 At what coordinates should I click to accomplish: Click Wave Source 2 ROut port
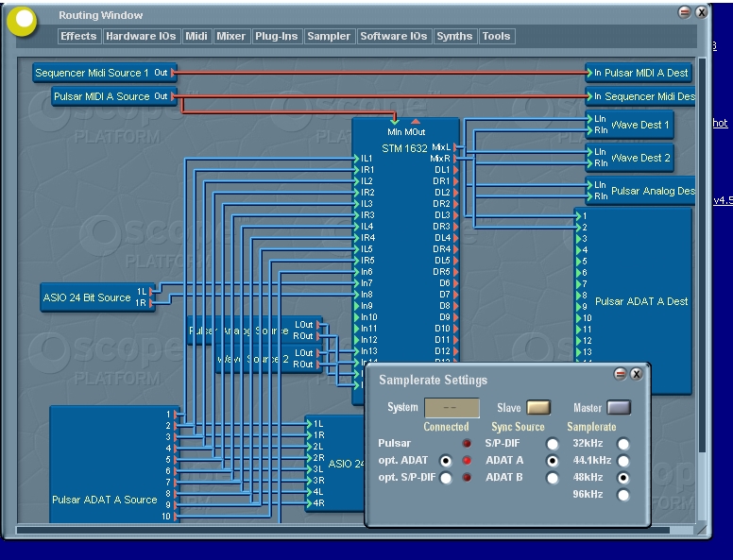tap(318, 365)
